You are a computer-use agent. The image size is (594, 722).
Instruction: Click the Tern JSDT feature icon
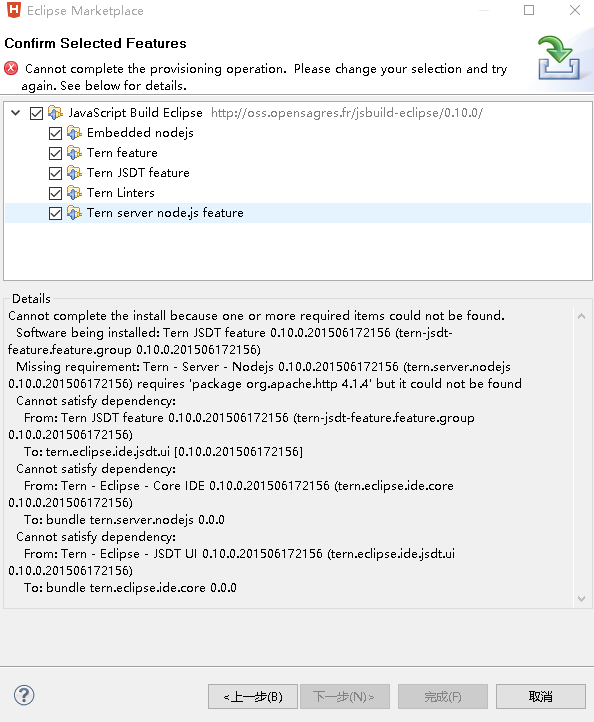pyautogui.click(x=75, y=173)
